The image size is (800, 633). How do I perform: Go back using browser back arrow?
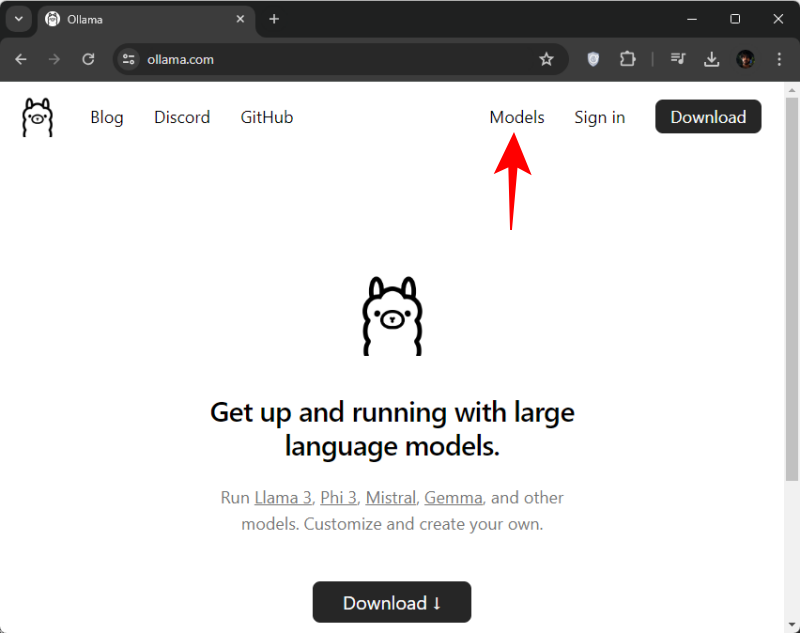(21, 59)
